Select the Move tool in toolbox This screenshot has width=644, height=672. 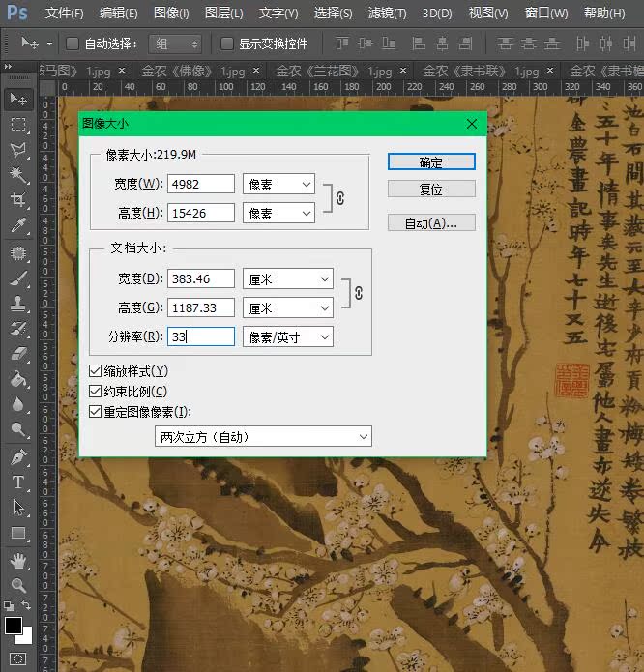(18, 99)
